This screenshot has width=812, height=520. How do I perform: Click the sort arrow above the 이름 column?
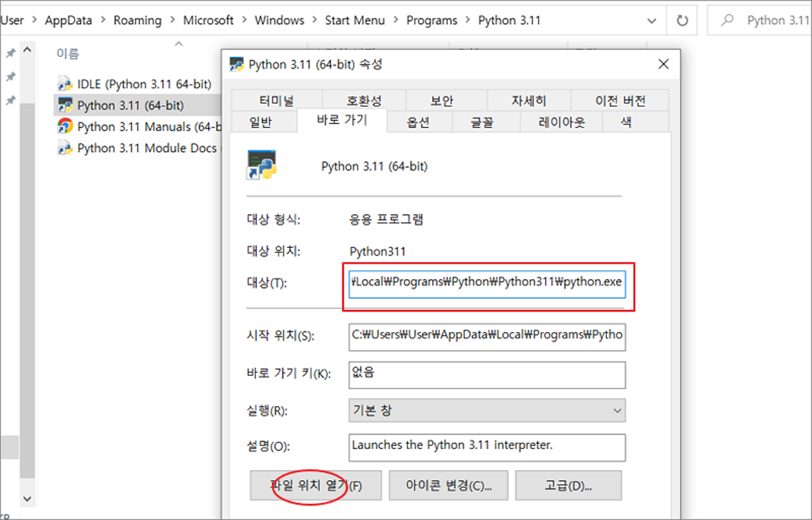tap(179, 44)
